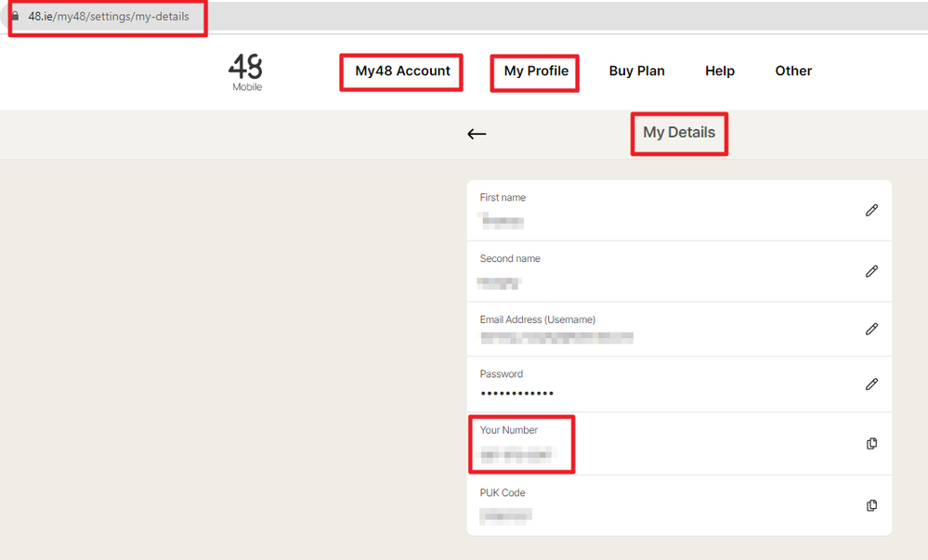The height and width of the screenshot is (560, 928).
Task: Open the Help navigation item
Action: pos(720,72)
